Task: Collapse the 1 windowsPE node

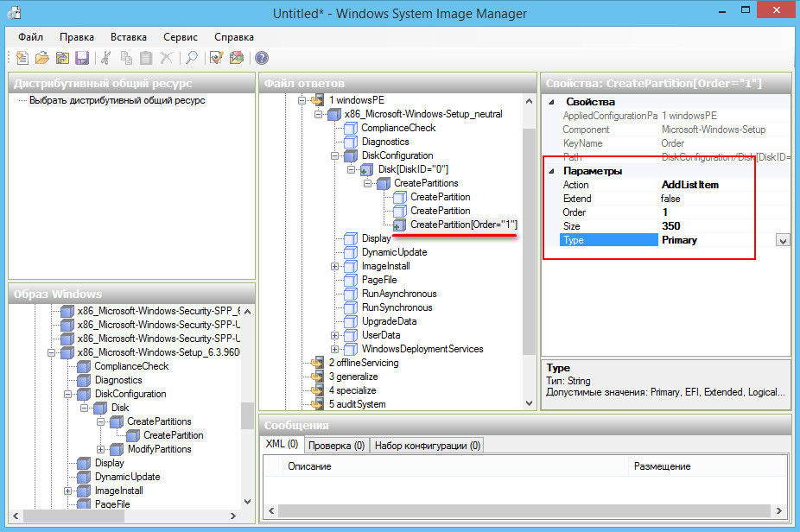Action: point(302,100)
